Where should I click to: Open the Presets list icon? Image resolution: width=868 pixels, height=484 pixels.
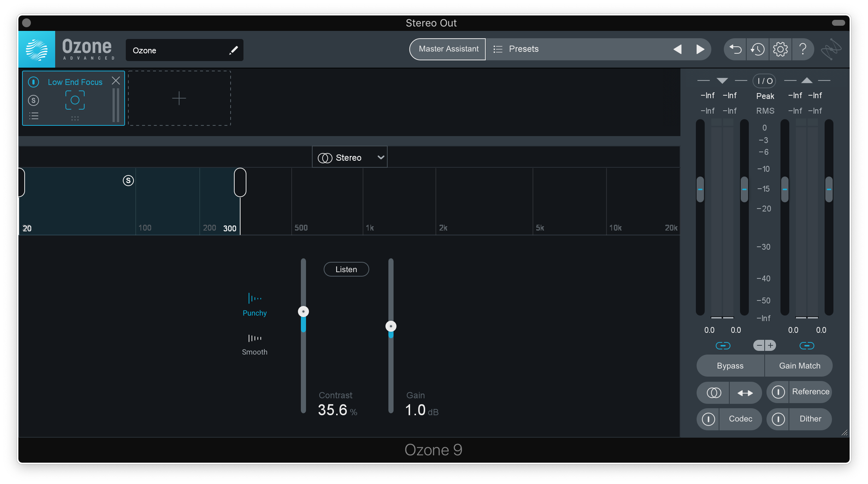click(498, 49)
